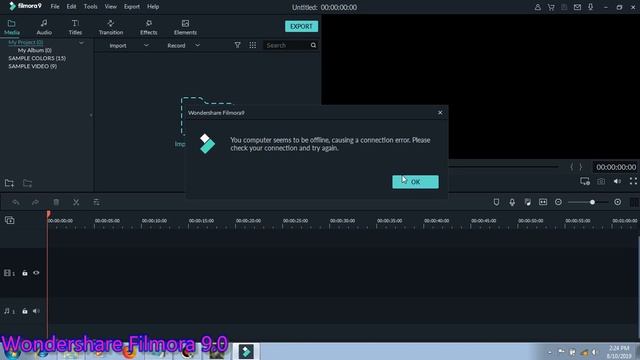Click the Manage tracks icon
The width and height of the screenshot is (640, 360).
click(9, 220)
